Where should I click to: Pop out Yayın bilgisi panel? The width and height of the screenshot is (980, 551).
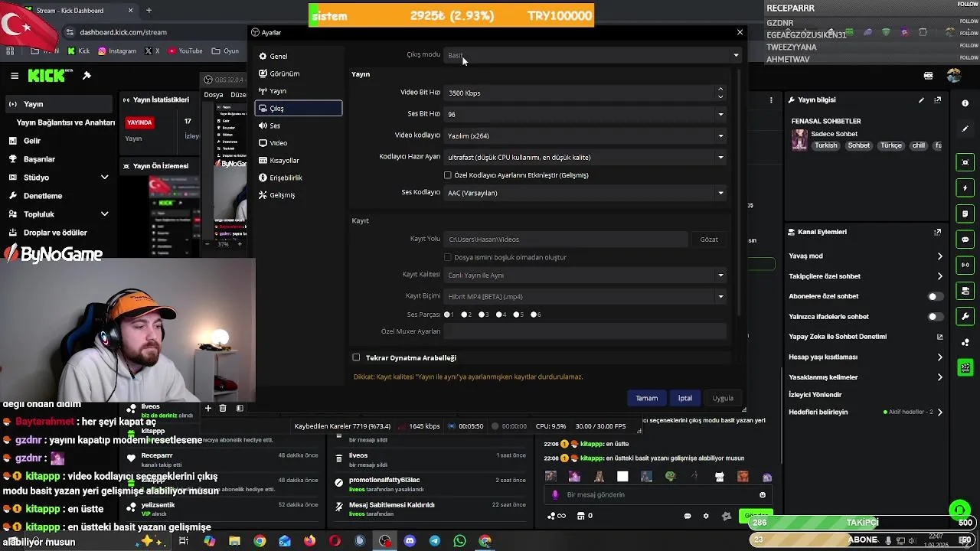pos(937,100)
